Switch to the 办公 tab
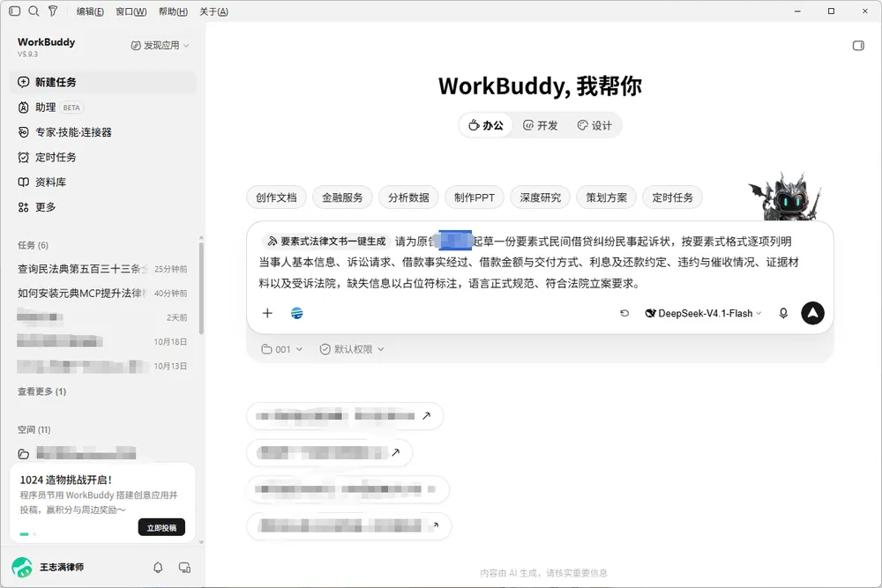The height and width of the screenshot is (588, 882). click(x=486, y=125)
